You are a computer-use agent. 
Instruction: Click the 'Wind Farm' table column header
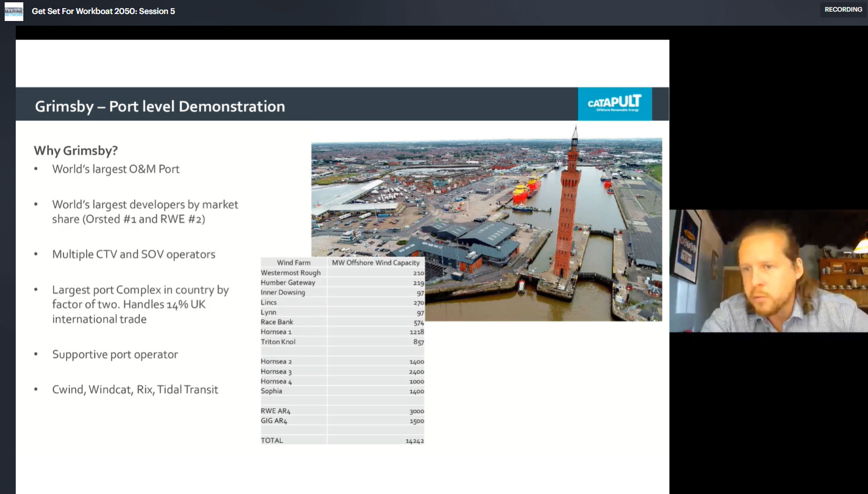point(293,262)
